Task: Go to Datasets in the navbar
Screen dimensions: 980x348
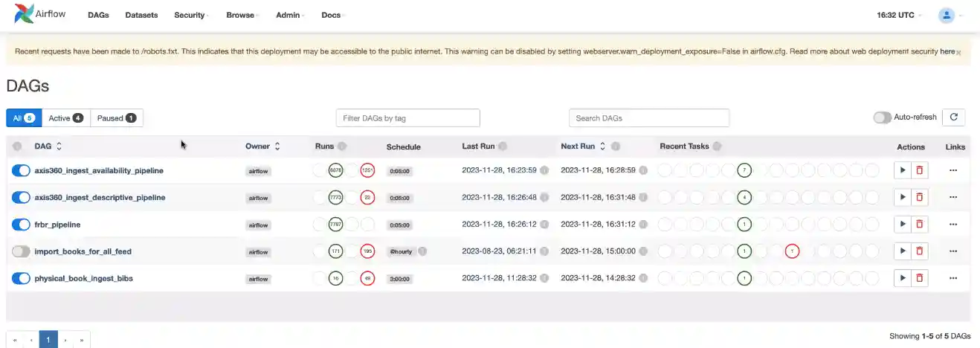Action: [141, 15]
